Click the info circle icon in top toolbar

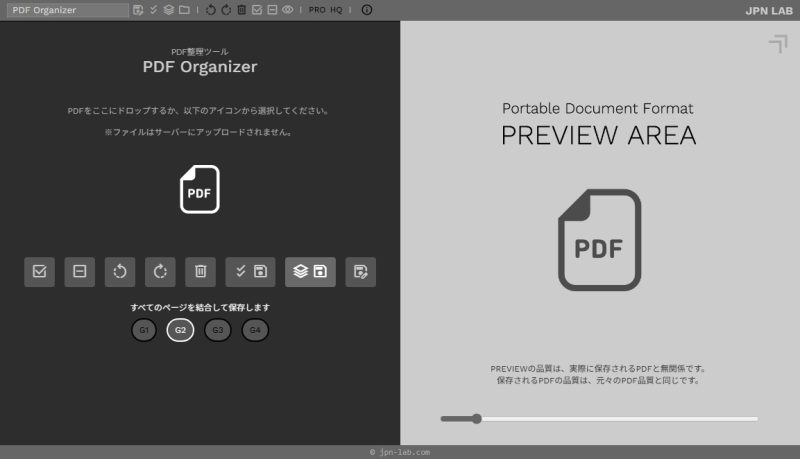[x=367, y=10]
